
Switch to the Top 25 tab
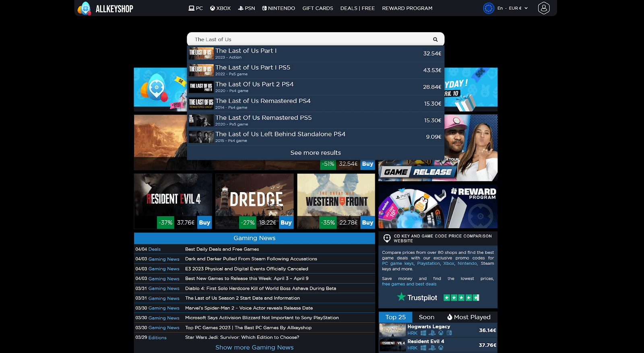click(395, 317)
